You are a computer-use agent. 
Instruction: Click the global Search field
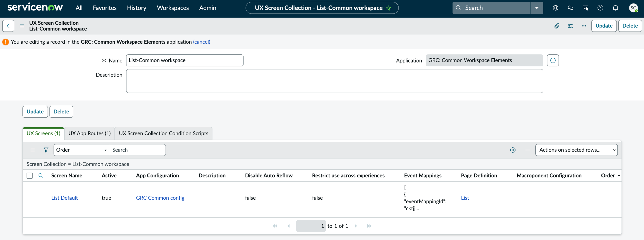tap(491, 8)
